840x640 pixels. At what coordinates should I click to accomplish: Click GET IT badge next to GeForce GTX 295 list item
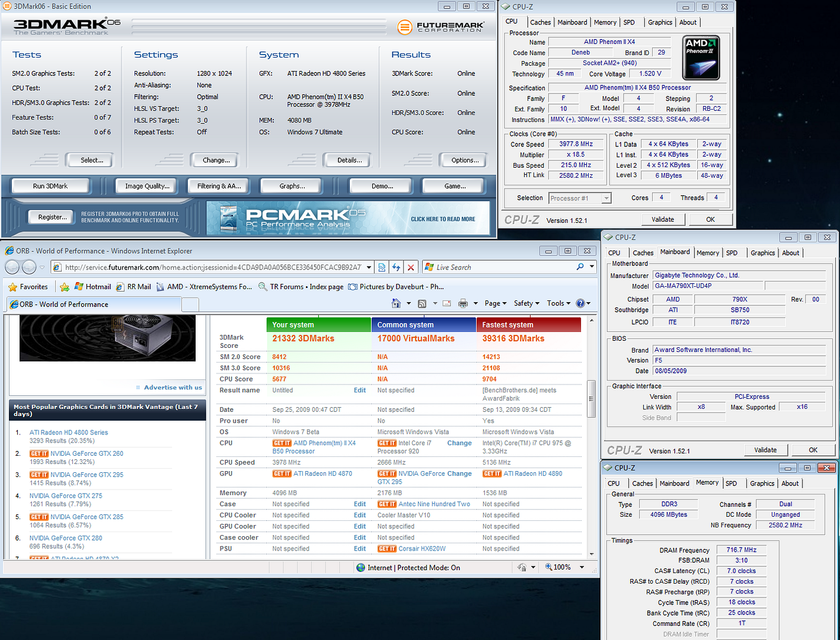[x=39, y=475]
